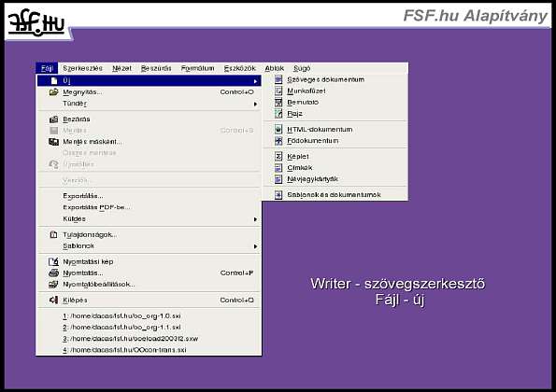Create new Szöveges dokumentum

pos(335,79)
